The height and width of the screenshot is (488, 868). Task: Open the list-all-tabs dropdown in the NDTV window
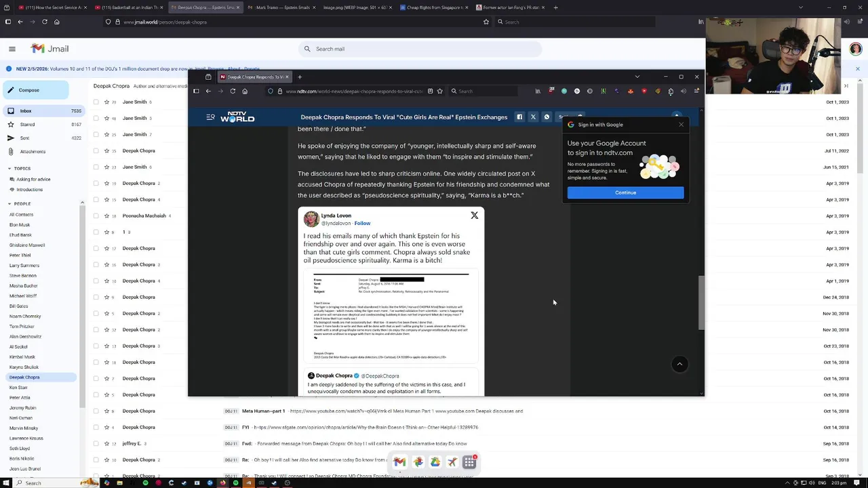point(637,77)
